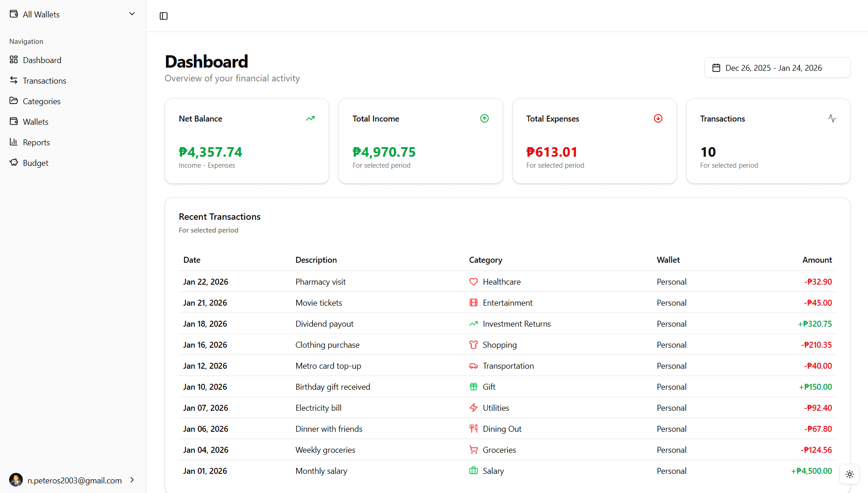Click the Transactions activity pulse icon
Viewport: 868px width, 493px height.
[832, 118]
